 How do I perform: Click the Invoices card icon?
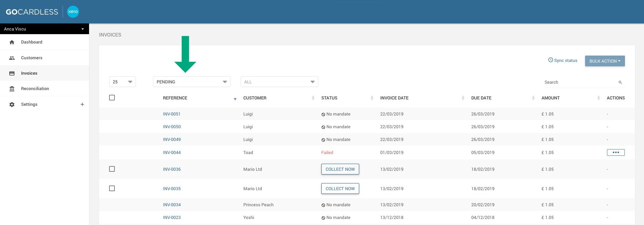pyautogui.click(x=12, y=73)
